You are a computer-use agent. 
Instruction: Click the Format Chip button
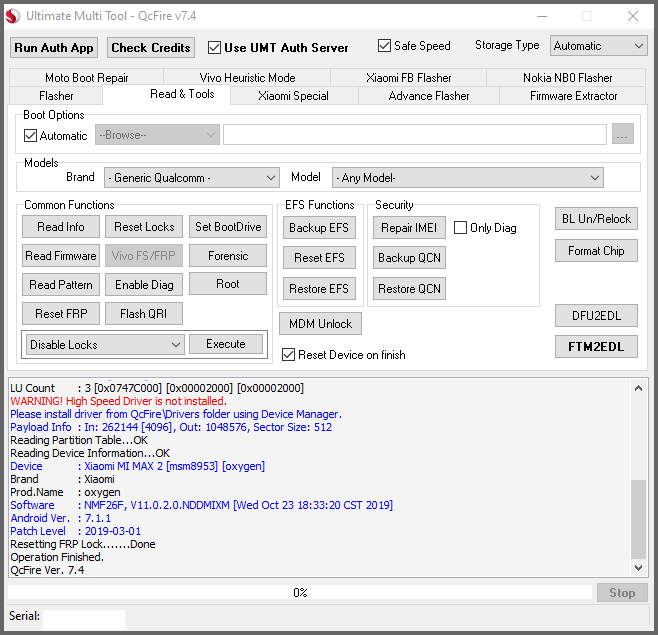tap(596, 251)
